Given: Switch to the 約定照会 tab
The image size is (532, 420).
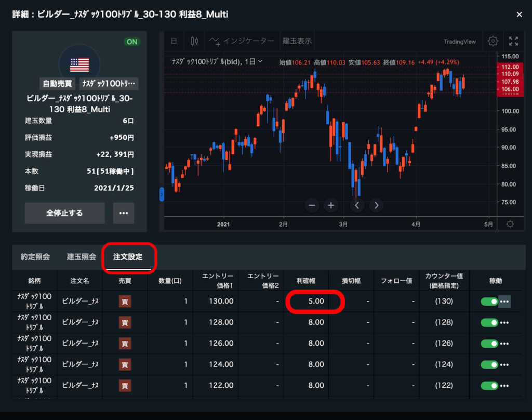Looking at the screenshot, I should [35, 257].
